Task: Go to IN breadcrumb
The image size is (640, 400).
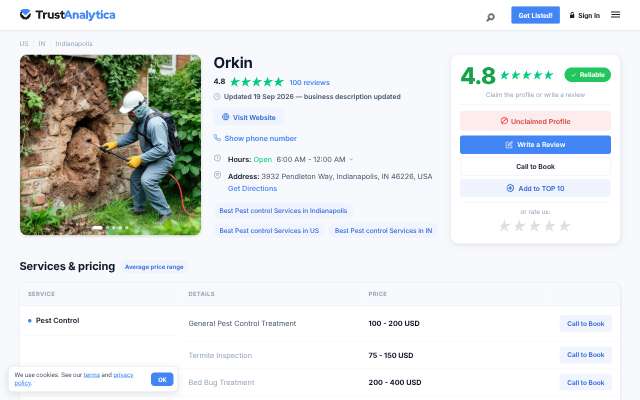Action: point(42,44)
